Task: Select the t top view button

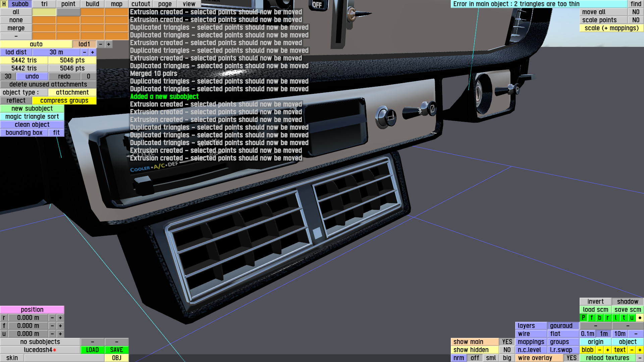Action: coord(624,317)
